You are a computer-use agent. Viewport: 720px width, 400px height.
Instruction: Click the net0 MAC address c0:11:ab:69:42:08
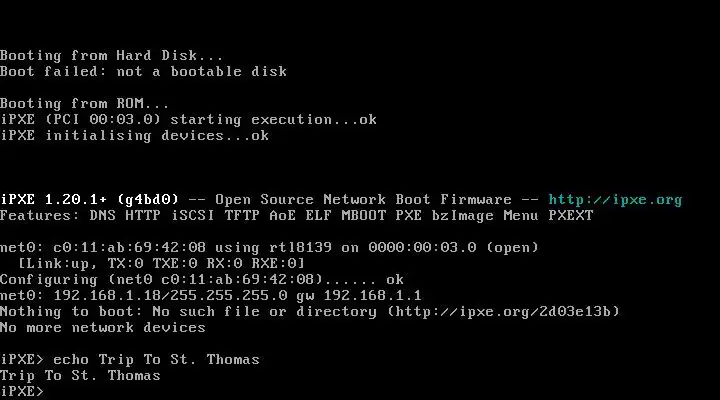[129, 248]
